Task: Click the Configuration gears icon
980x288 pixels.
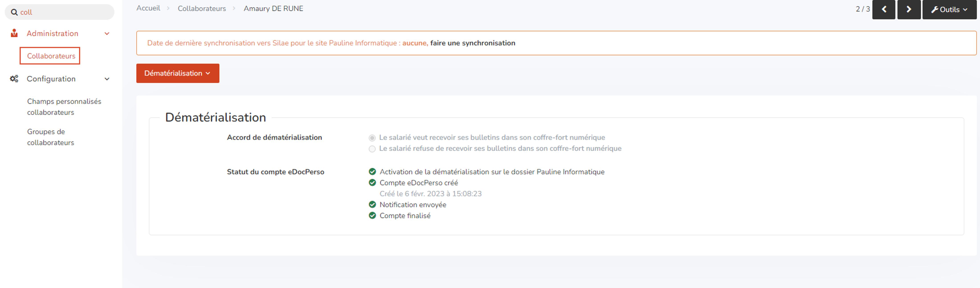Action: [14, 79]
